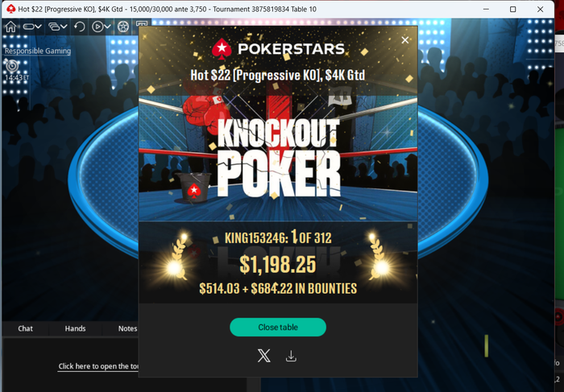564x392 pixels.
Task: Click the $1,198.25 prize amount
Action: click(278, 264)
